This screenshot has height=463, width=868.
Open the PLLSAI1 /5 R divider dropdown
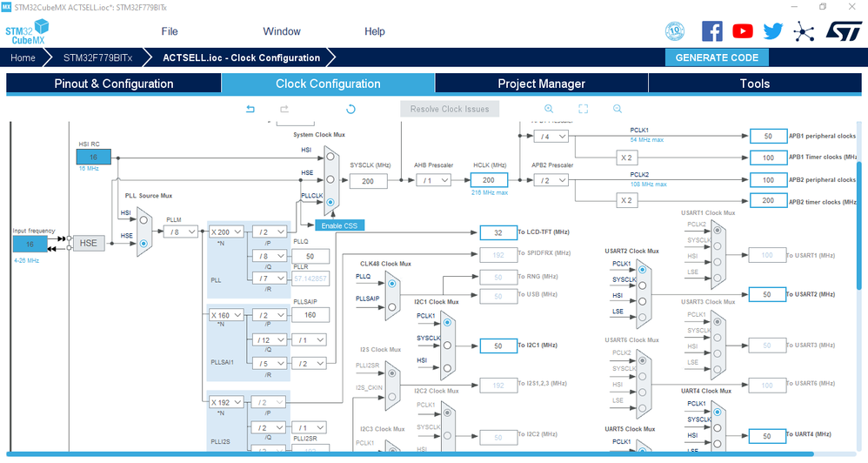270,363
